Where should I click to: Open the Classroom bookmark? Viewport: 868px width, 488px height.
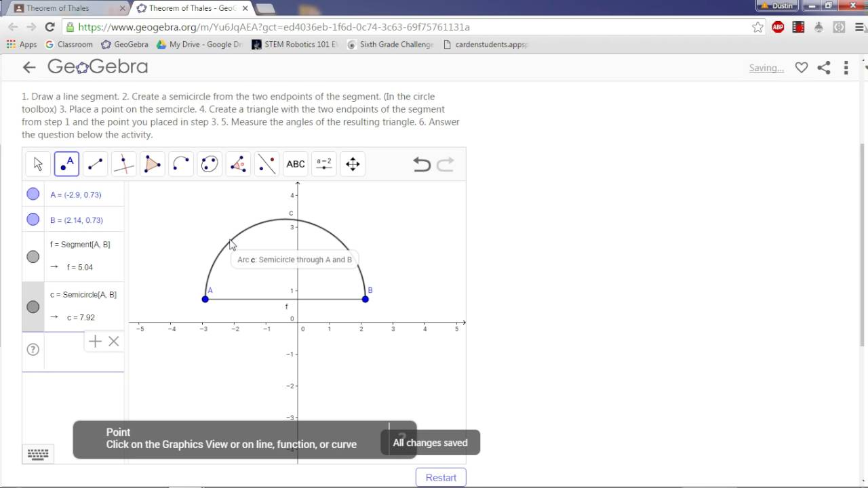tap(68, 44)
